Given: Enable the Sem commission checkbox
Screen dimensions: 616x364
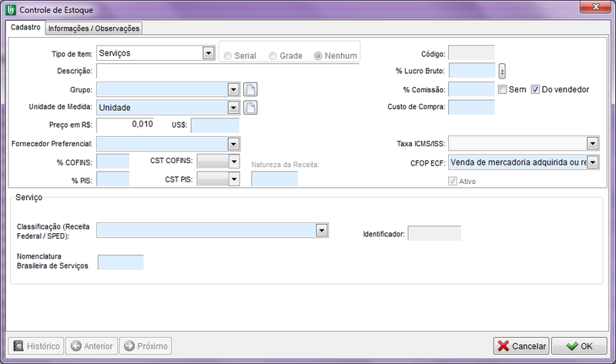Looking at the screenshot, I should coord(502,89).
